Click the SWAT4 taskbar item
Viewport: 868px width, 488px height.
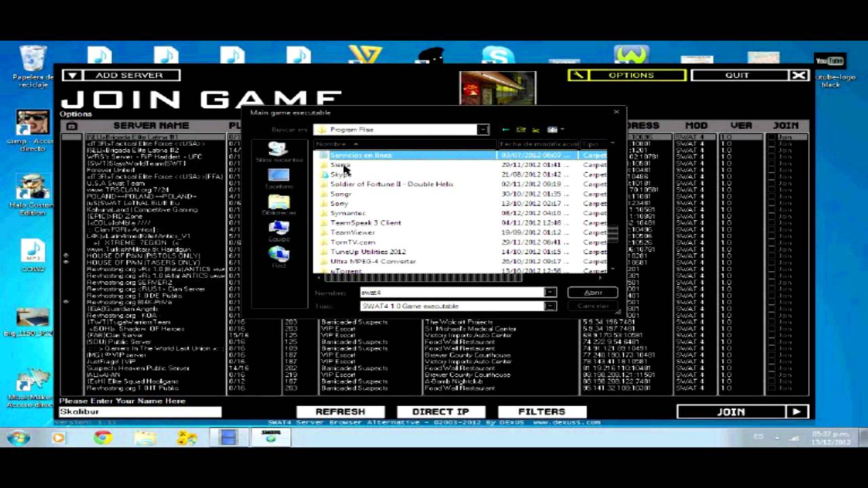coord(271,438)
